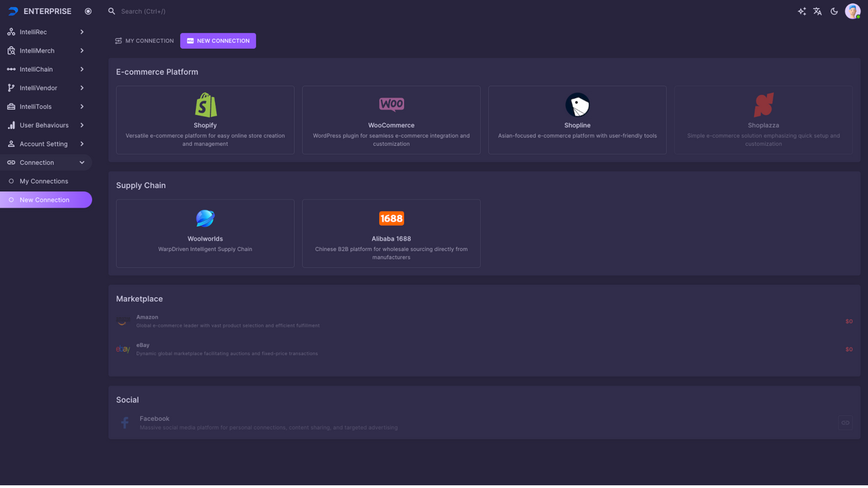The image size is (868, 488).
Task: Expand the User Behaviours chevron
Action: 82,125
